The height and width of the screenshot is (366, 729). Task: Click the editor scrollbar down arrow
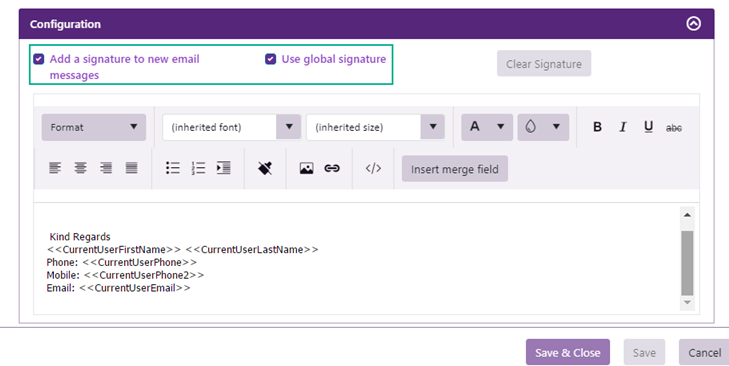[687, 303]
